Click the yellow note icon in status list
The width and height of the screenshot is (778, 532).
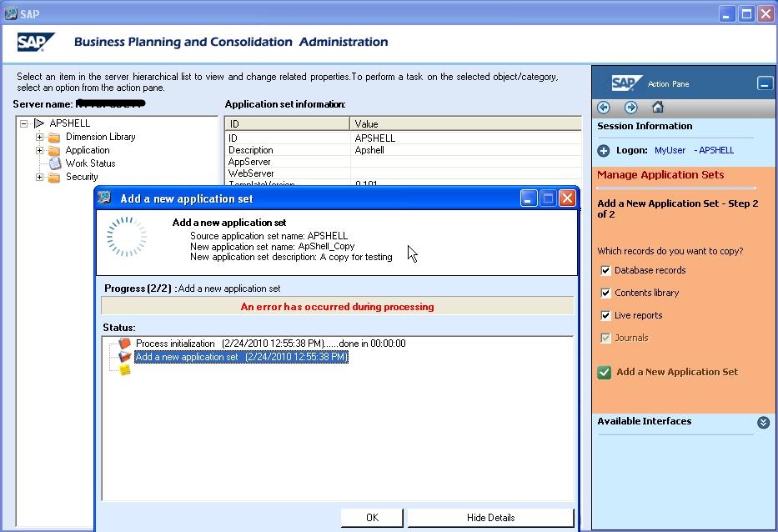click(x=124, y=370)
